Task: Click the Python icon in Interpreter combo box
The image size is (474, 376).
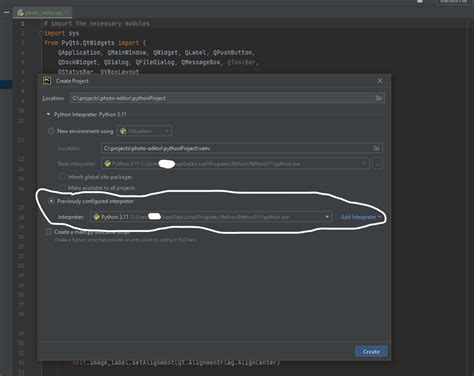Action: [97, 217]
